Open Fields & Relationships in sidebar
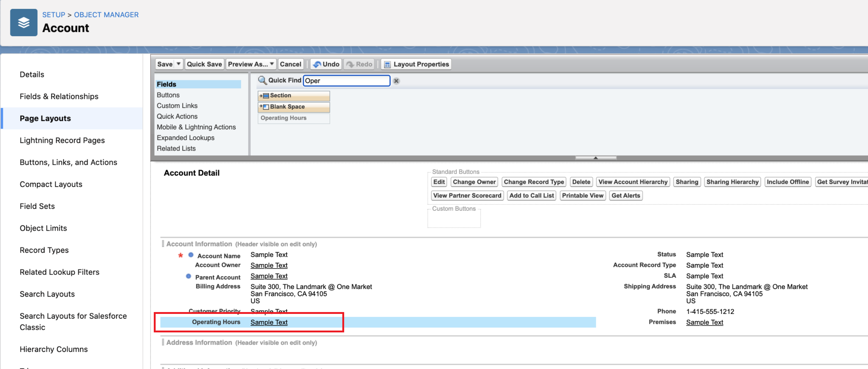This screenshot has width=868, height=369. 59,97
